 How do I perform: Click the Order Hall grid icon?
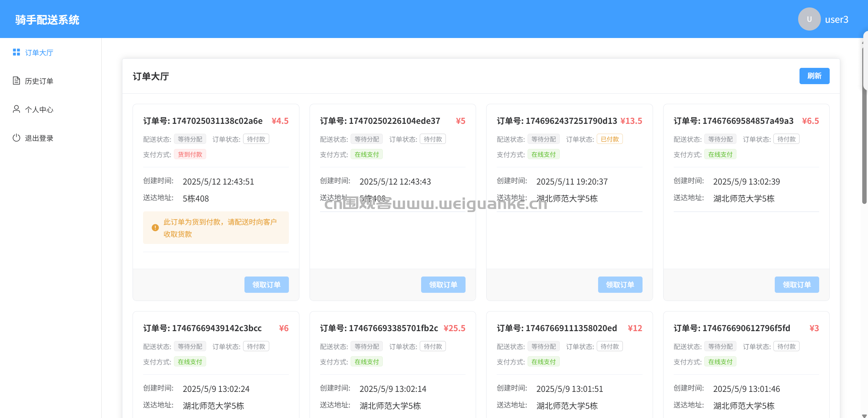(x=16, y=52)
